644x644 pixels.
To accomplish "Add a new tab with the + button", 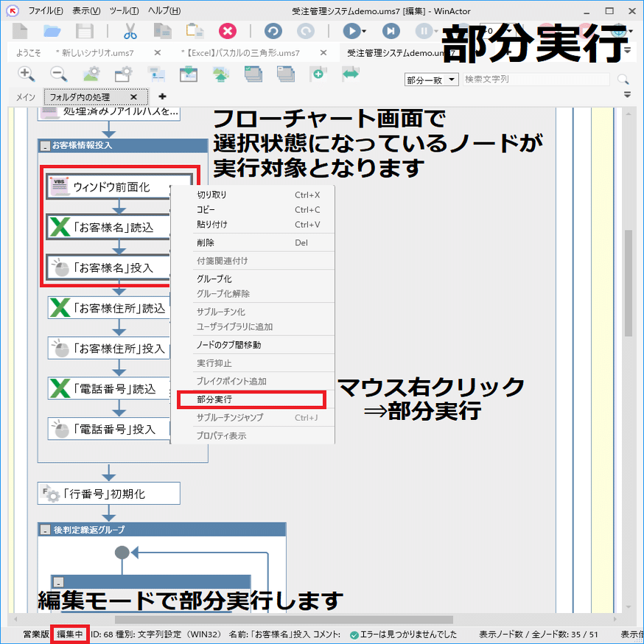I will coord(161,97).
